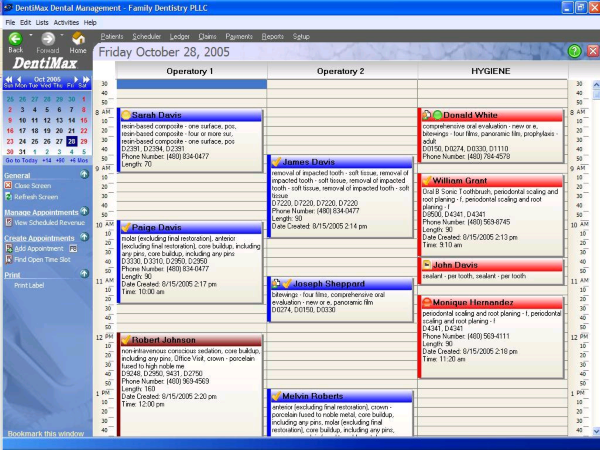This screenshot has width=600, height=450.
Task: Go to the Home screen icon
Action: pos(78,38)
